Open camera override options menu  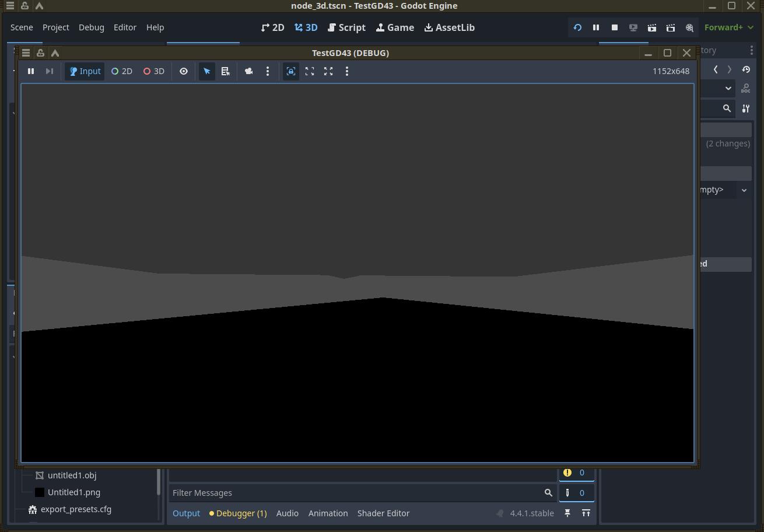268,71
